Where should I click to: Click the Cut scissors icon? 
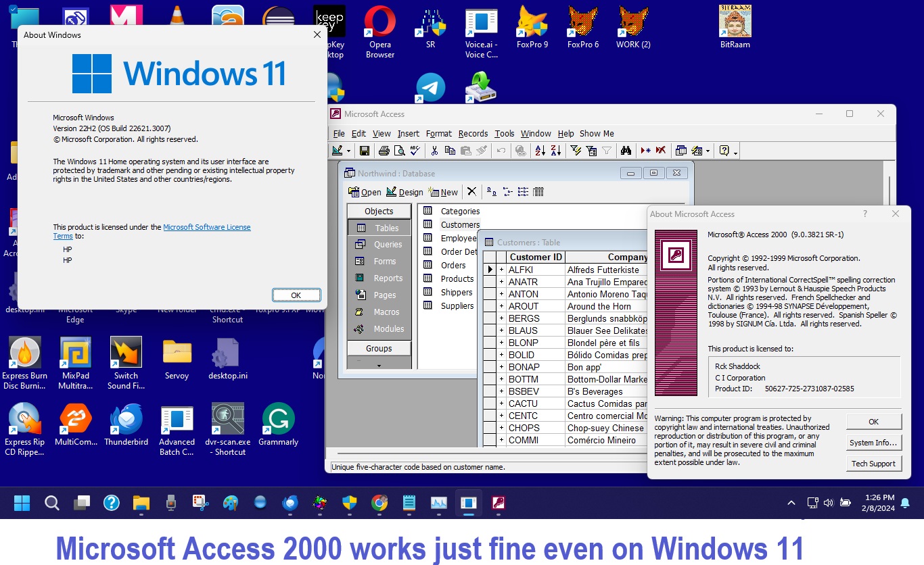(x=434, y=151)
